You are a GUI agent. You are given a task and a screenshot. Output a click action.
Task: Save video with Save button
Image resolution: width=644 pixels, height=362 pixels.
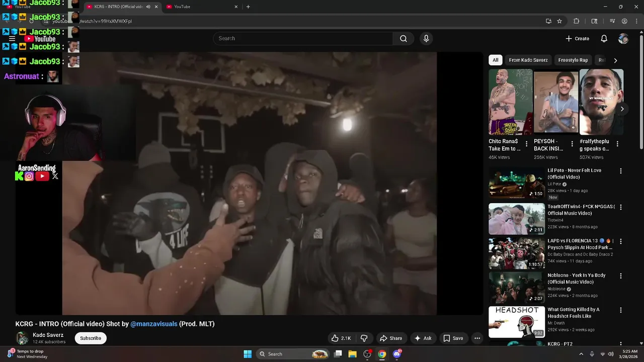tap(453, 338)
